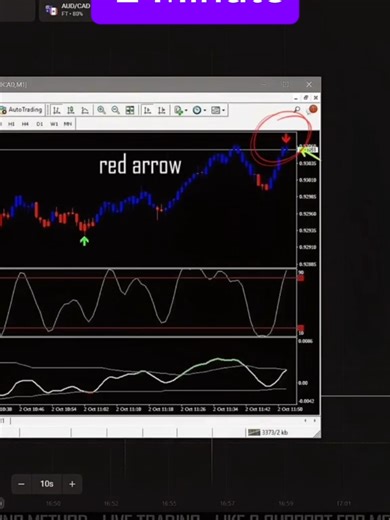The height and width of the screenshot is (520, 390).
Task: Close the MetaTrader window
Action: click(309, 84)
